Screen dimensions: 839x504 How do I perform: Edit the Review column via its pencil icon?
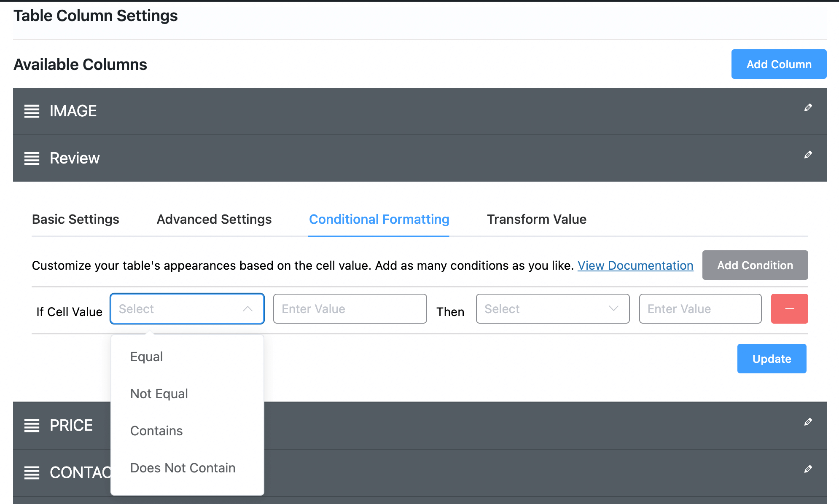click(x=808, y=155)
